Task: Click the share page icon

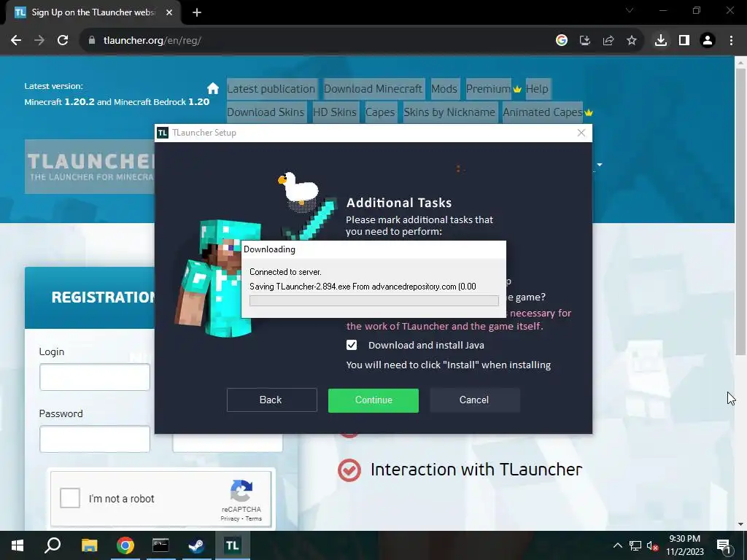Action: (608, 41)
